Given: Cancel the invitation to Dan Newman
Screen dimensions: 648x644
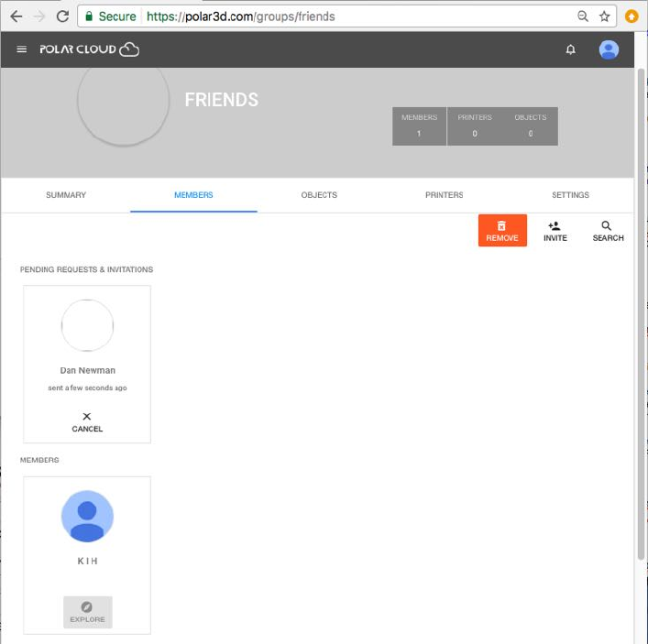Looking at the screenshot, I should pyautogui.click(x=87, y=422).
